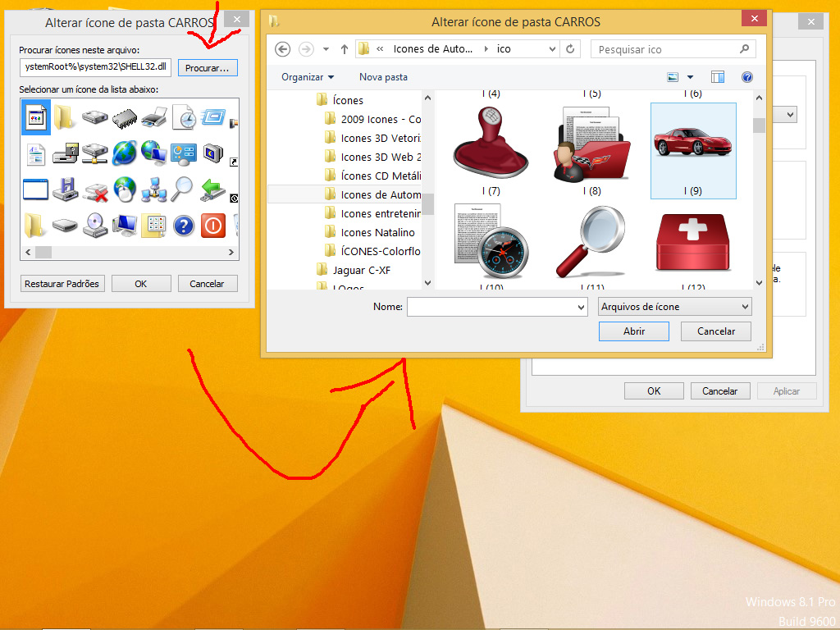Pick the floppy disk drive with diskette icon
This screenshot has height=630, width=840.
point(66,153)
